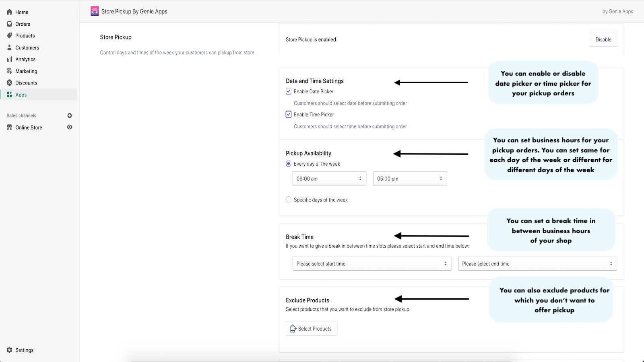Click the Home icon in sidebar
Image resolution: width=644 pixels, height=362 pixels.
pyautogui.click(x=9, y=12)
